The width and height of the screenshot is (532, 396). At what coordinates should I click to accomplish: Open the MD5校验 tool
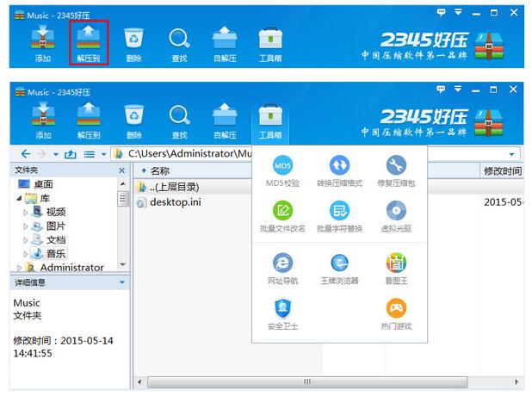pos(282,171)
